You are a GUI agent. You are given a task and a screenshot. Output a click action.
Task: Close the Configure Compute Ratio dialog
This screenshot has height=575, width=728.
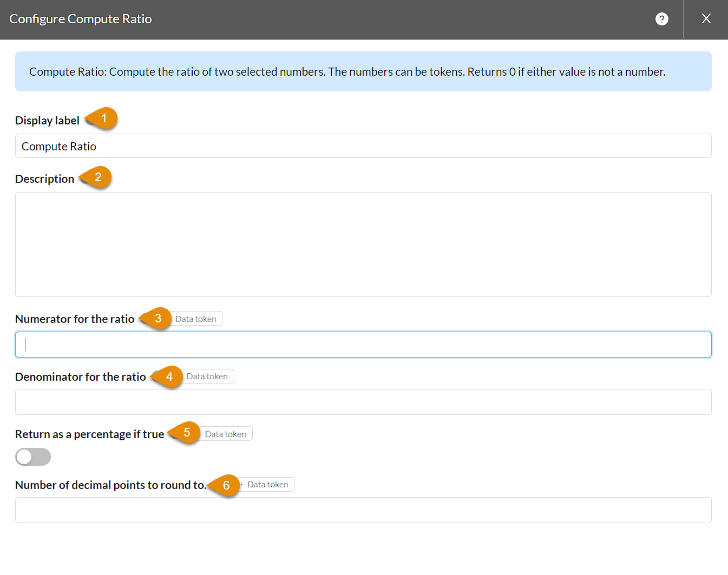(706, 19)
